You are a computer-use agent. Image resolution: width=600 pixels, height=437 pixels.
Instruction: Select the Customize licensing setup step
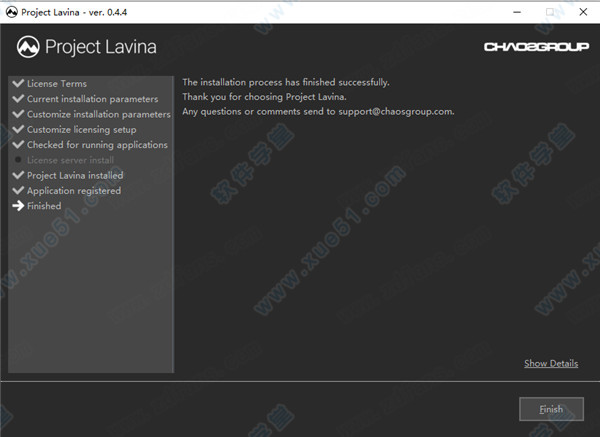82,129
